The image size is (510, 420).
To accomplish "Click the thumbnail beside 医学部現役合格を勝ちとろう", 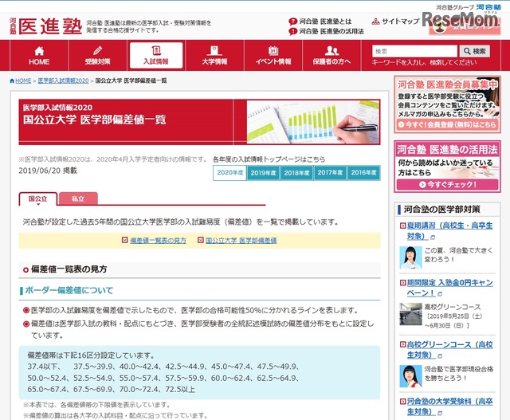I will click(410, 376).
